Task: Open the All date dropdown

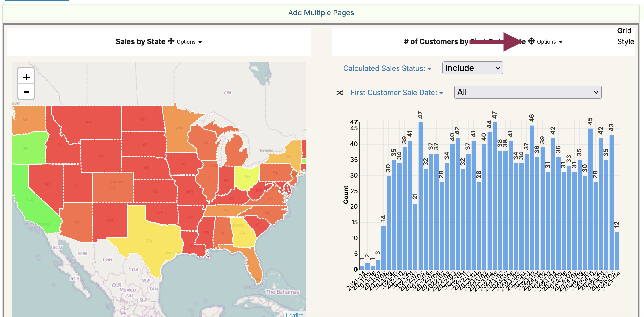Action: click(527, 92)
